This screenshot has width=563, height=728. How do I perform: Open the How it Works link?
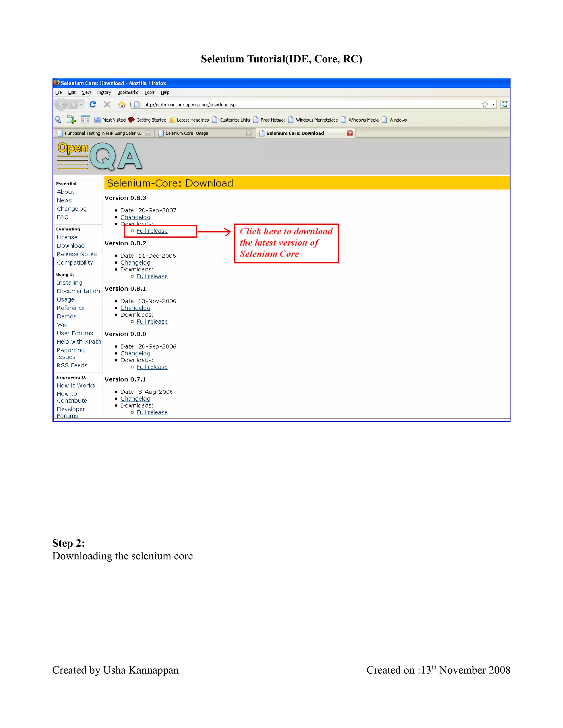click(x=76, y=385)
